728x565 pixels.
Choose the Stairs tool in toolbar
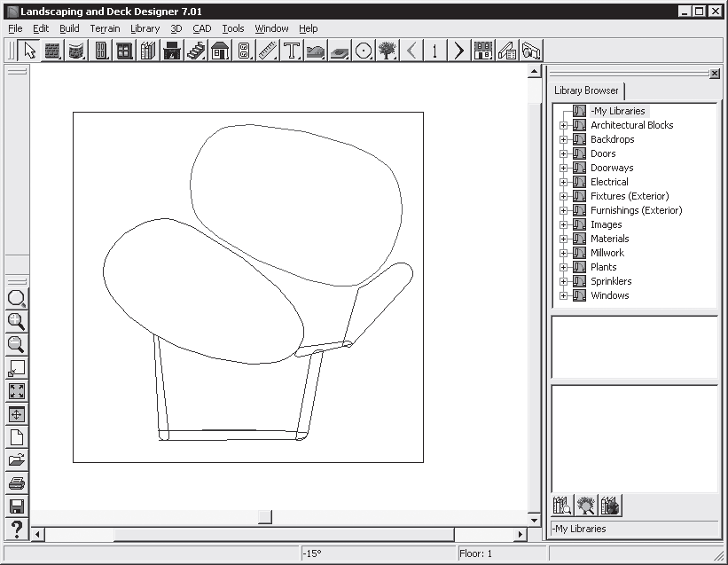click(x=196, y=51)
